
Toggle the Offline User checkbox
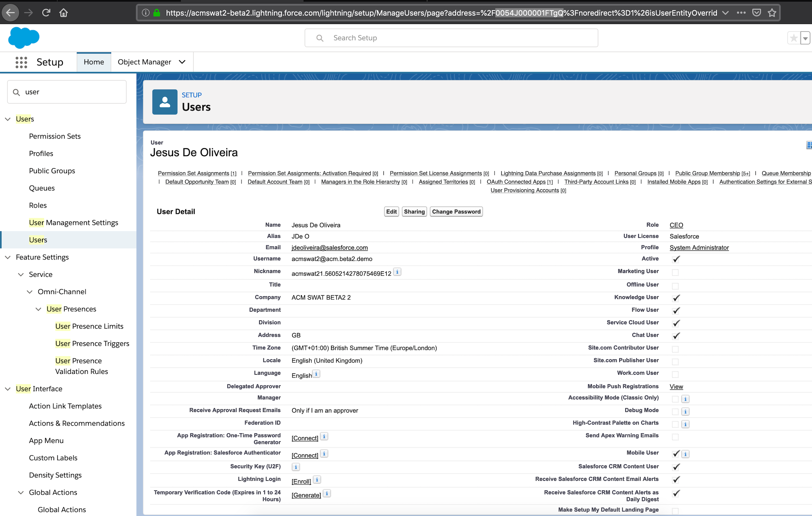675,286
